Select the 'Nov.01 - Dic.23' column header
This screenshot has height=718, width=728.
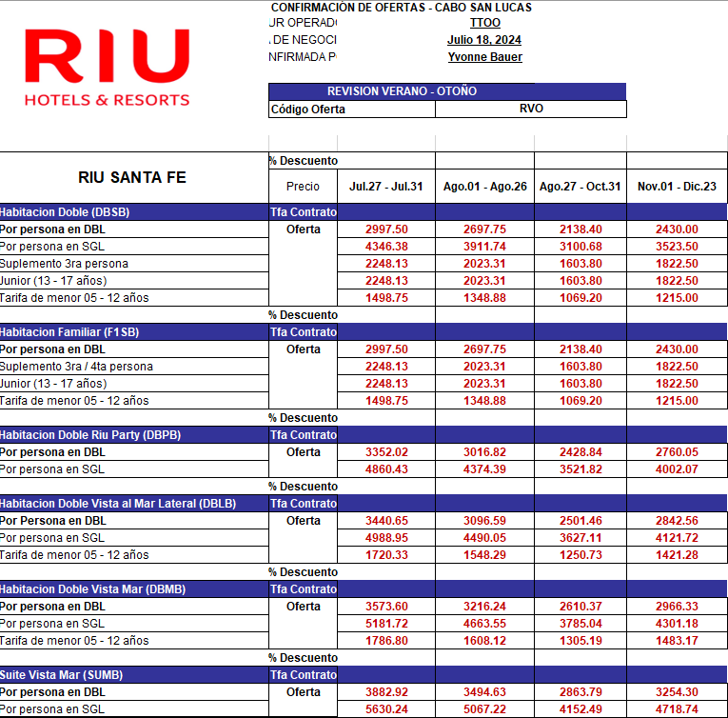(x=677, y=187)
